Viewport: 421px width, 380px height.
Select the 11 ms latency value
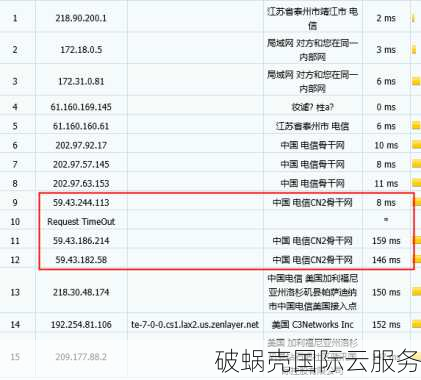[x=386, y=183]
